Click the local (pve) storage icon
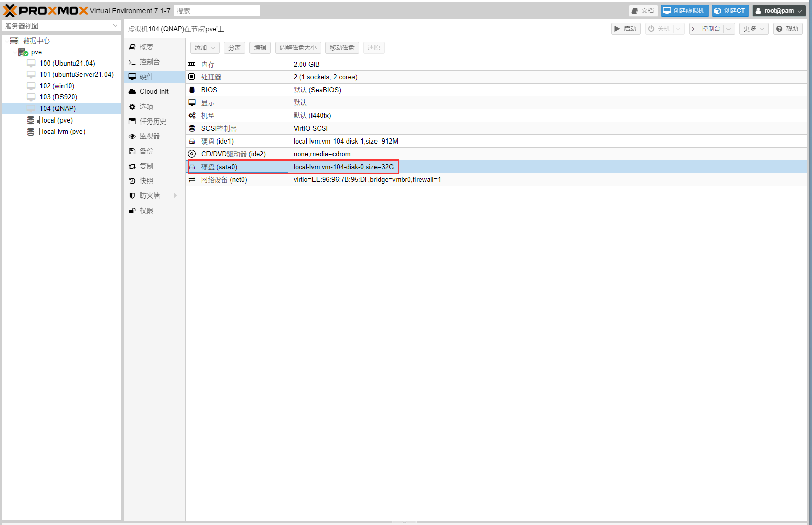 (33, 120)
